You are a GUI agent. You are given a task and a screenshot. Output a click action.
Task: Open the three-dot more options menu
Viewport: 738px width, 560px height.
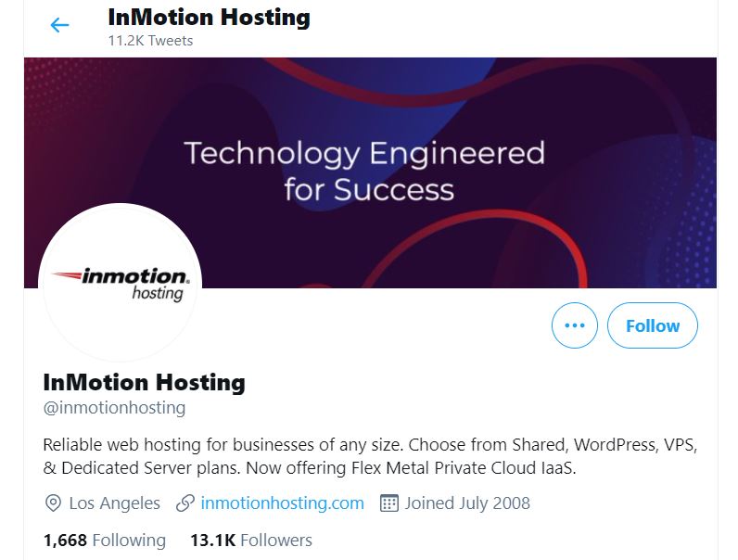[x=575, y=325]
